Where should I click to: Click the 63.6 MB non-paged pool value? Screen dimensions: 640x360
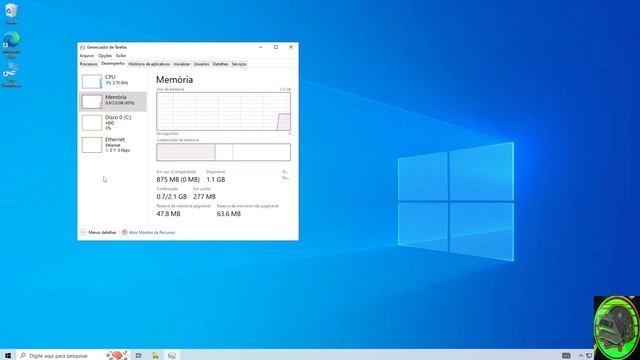[x=229, y=214]
